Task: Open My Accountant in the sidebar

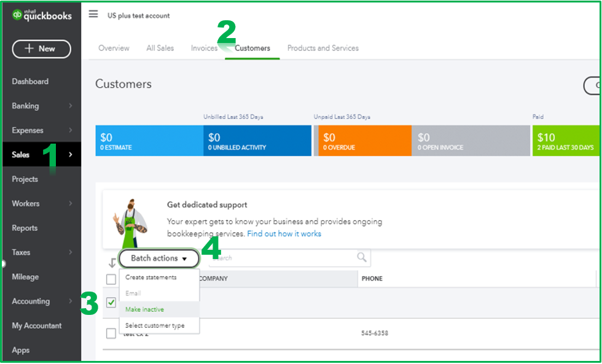Action: point(37,326)
